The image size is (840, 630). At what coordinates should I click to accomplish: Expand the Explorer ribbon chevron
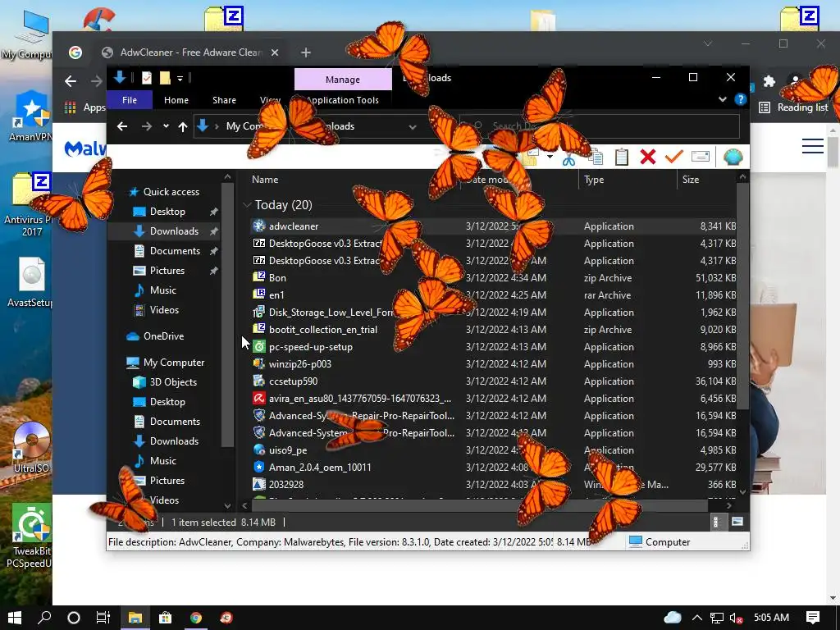722,99
